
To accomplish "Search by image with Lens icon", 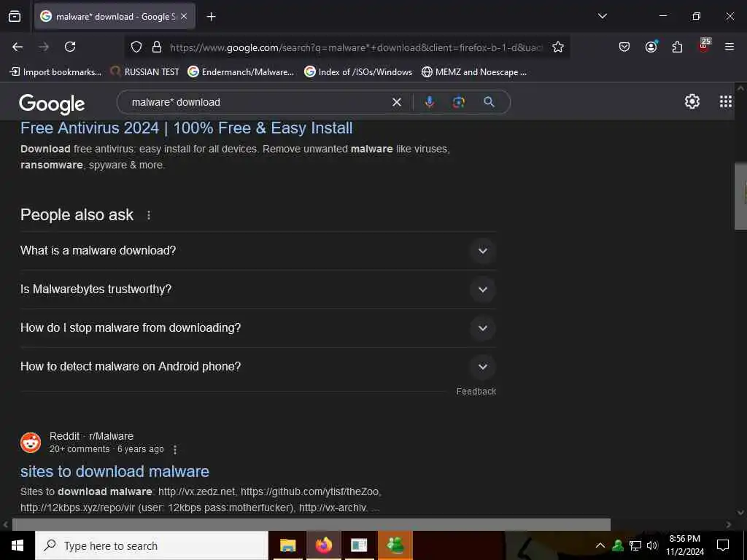I will point(458,102).
